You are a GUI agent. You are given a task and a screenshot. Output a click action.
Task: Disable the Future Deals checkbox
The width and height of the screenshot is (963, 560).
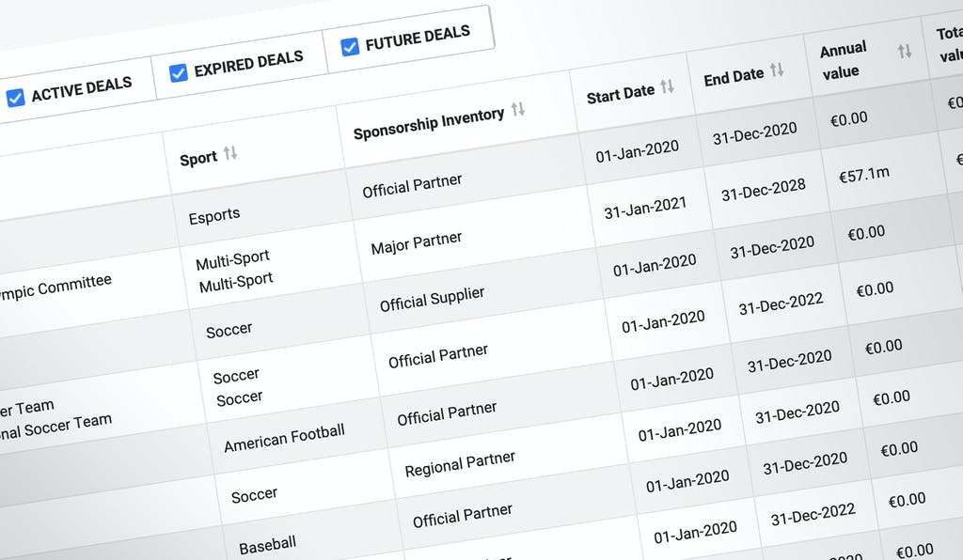(x=350, y=45)
